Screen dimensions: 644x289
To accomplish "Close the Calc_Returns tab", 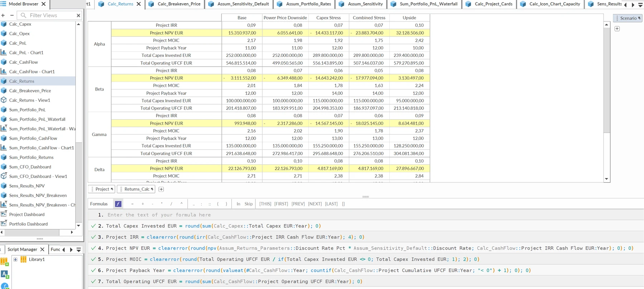I will (x=139, y=4).
